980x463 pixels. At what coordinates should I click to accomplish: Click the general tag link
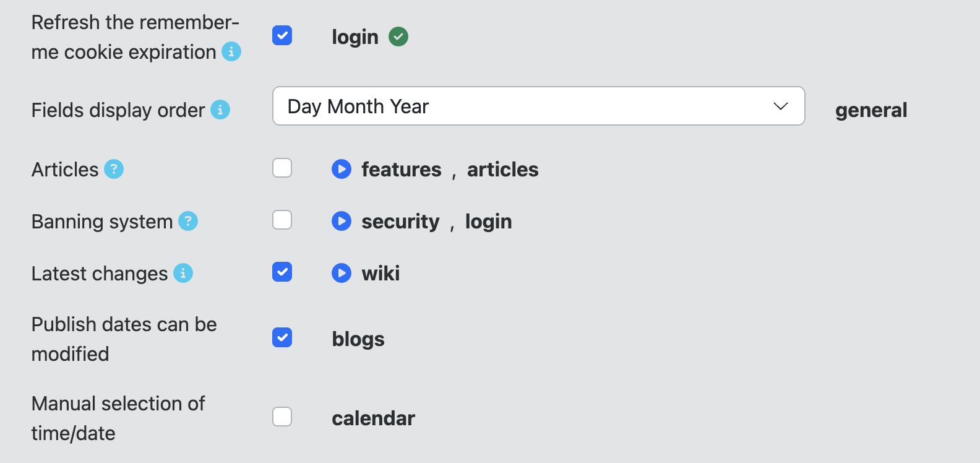coord(871,110)
